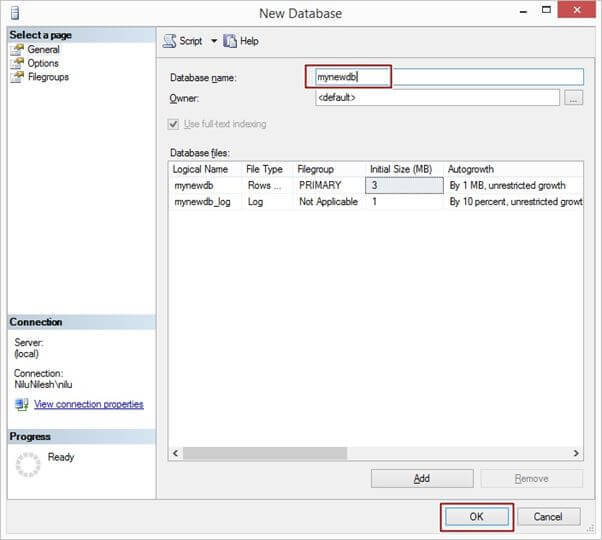Click the Not Applicable filegroup cell

point(329,201)
